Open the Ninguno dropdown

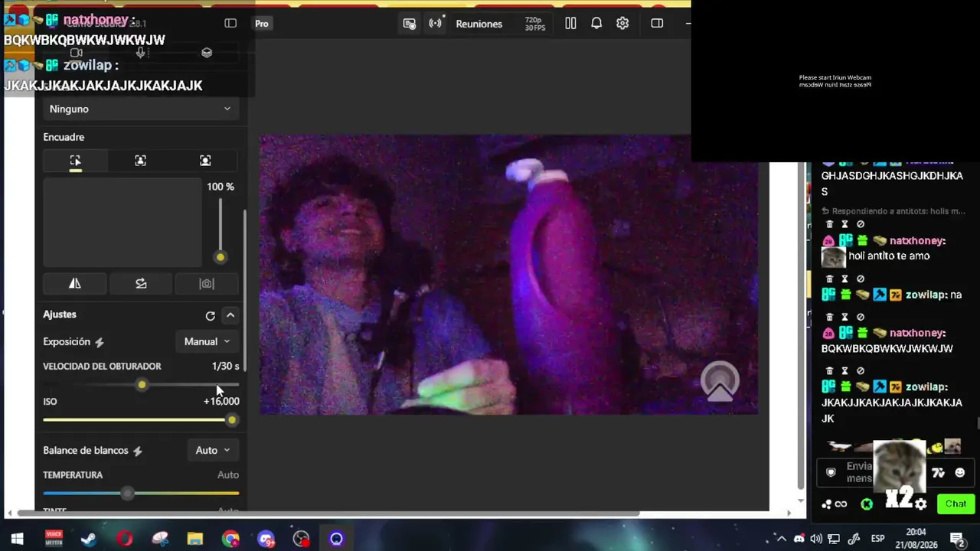click(140, 109)
